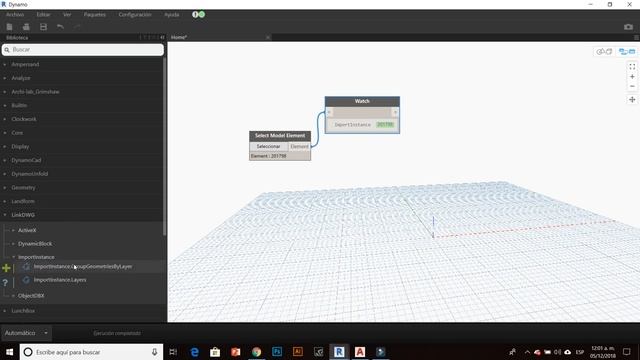Click the open file icon in toolbar
The width and height of the screenshot is (640, 360).
26,27
